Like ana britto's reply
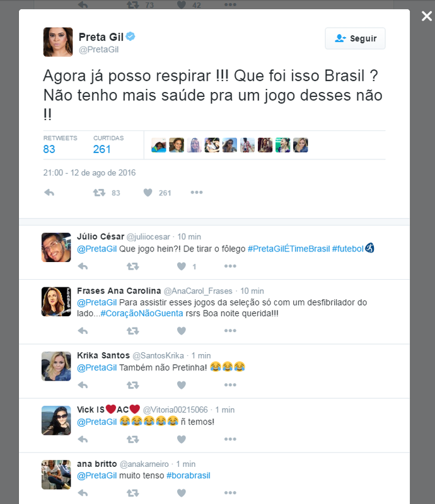The width and height of the screenshot is (435, 504). 182,493
